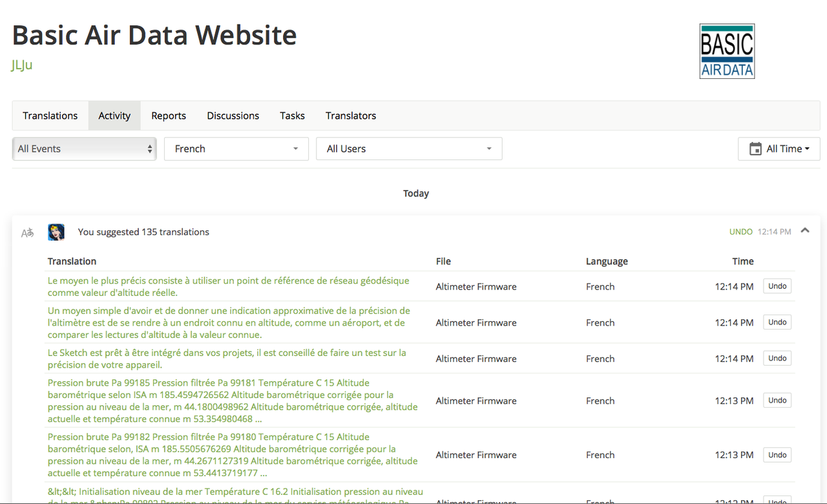Open translation 'Le moyen le plus précis consiste'
This screenshot has height=504, width=827.
(229, 286)
